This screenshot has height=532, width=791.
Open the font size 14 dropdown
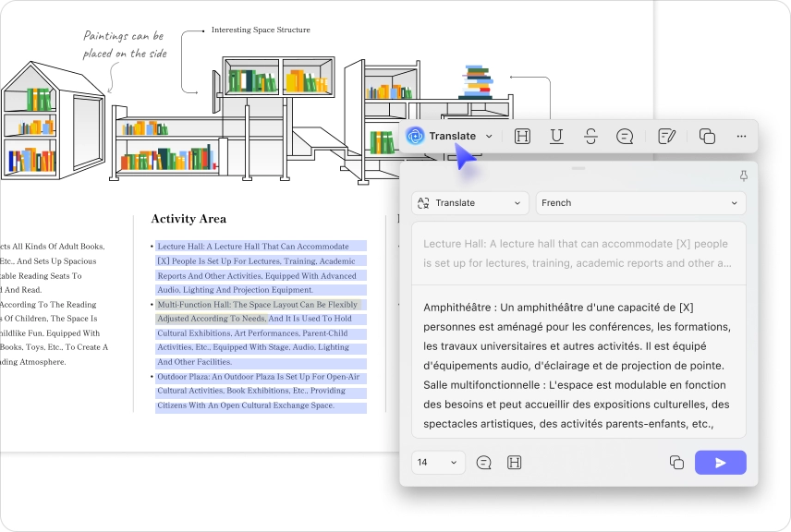tap(438, 463)
